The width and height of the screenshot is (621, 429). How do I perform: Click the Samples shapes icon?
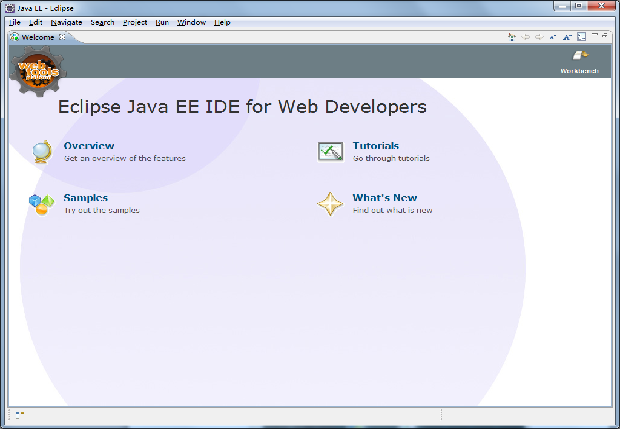point(41,204)
